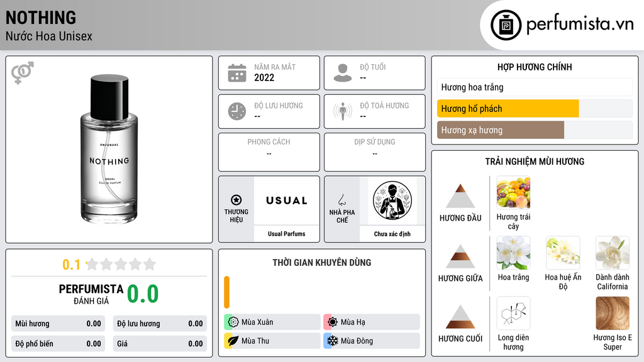This screenshot has width=644, height=362.
Task: Click the Hương xạ hương brown bar
Action: coord(500,130)
